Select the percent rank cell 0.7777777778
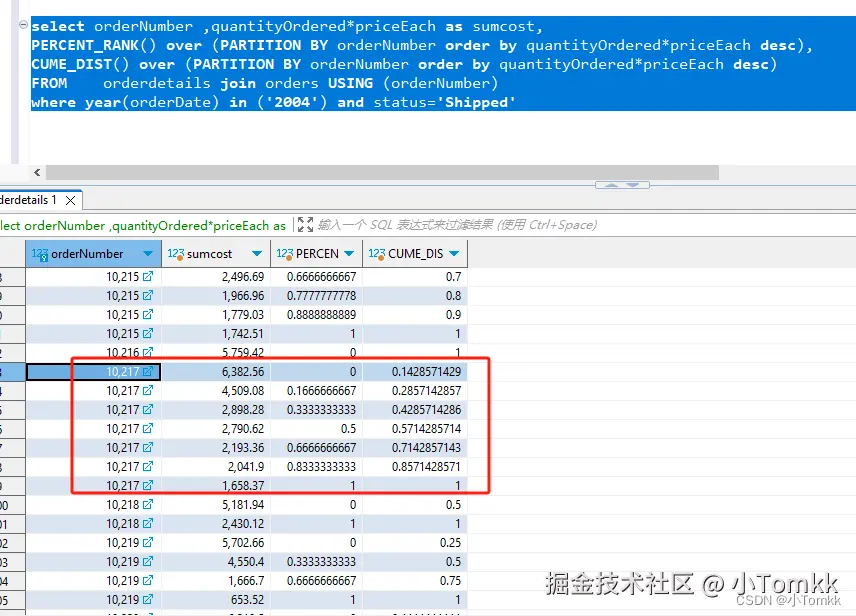The image size is (856, 616). click(x=316, y=295)
